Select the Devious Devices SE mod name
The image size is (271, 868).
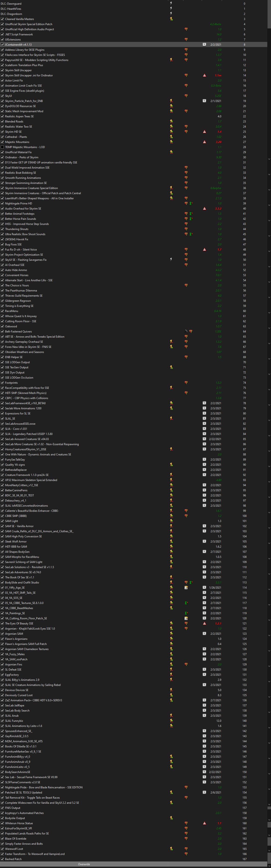point(17,690)
